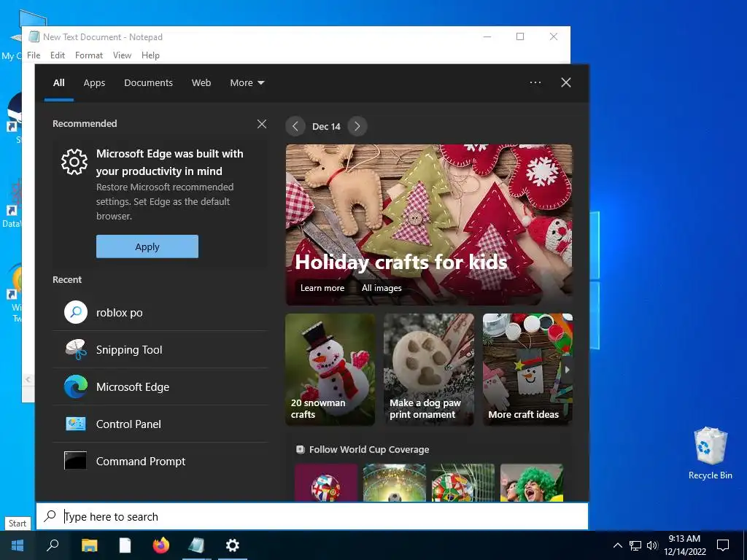Screen dimensions: 747x560
Task: Show hidden system tray icons
Action: click(x=617, y=545)
